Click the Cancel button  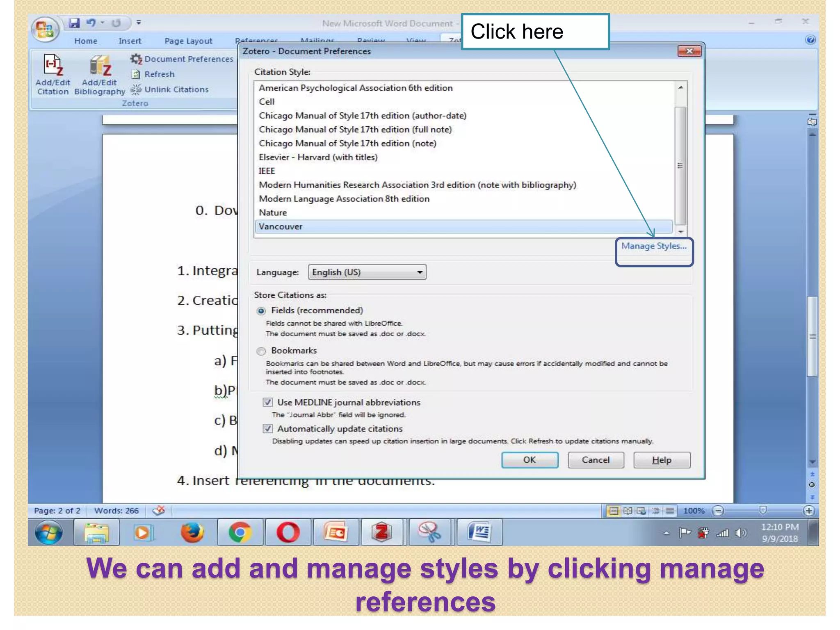point(596,460)
